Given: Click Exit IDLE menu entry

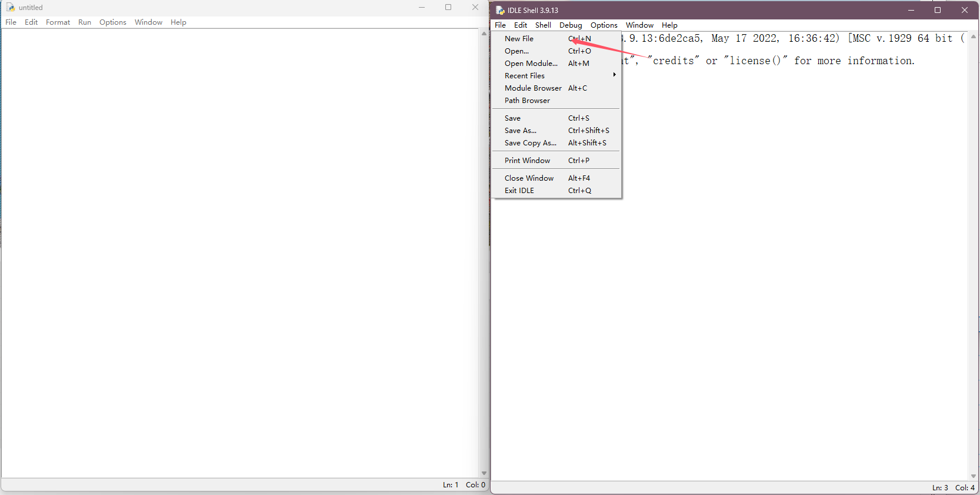Looking at the screenshot, I should pyautogui.click(x=519, y=191).
